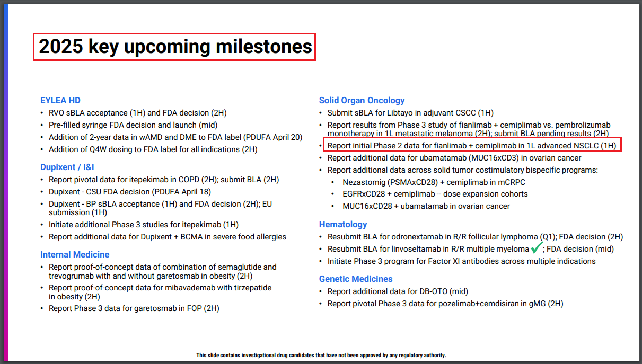This screenshot has height=364, width=642.
Task: Click the RVO sBLA acceptance bullet
Action: pyautogui.click(x=138, y=113)
